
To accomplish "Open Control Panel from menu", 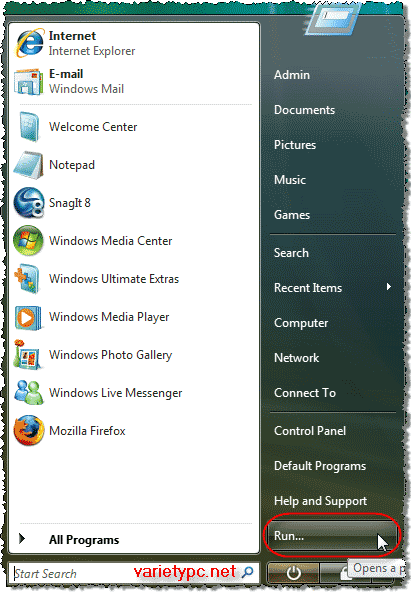I will (x=310, y=431).
